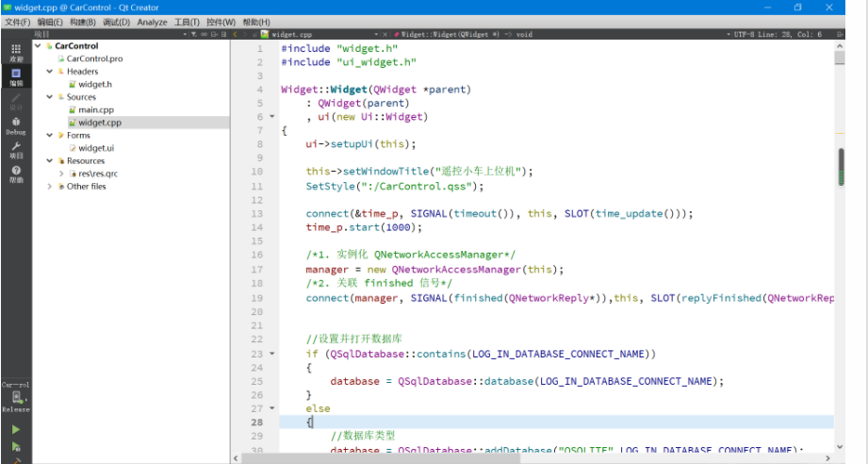
Task: Open the Release kit selector
Action: (16, 398)
